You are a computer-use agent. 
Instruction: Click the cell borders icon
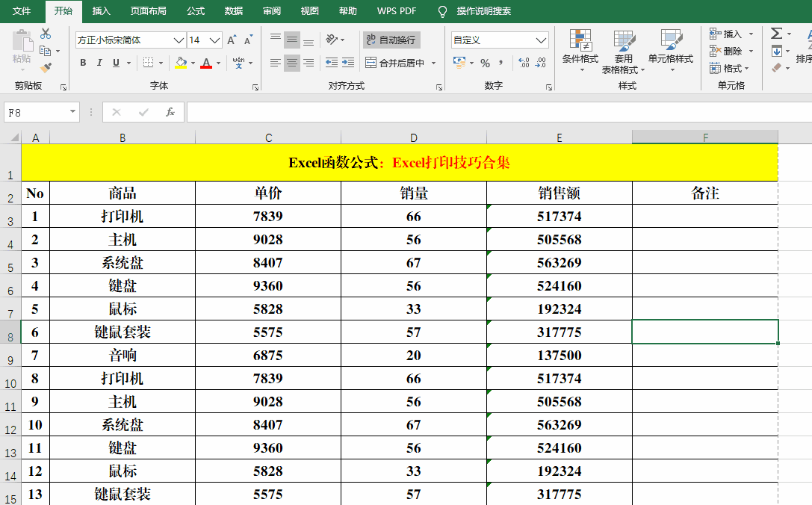pyautogui.click(x=148, y=63)
